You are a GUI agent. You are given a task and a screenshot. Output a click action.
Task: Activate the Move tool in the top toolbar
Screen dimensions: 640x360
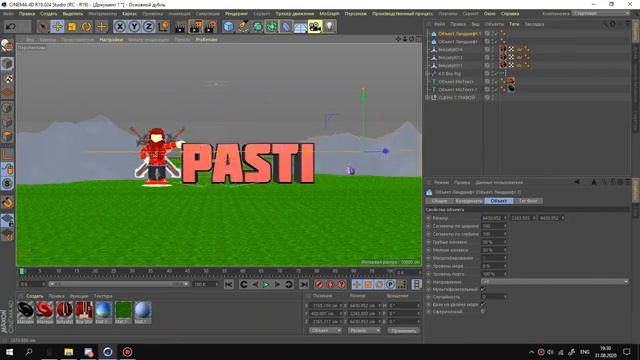pos(58,27)
